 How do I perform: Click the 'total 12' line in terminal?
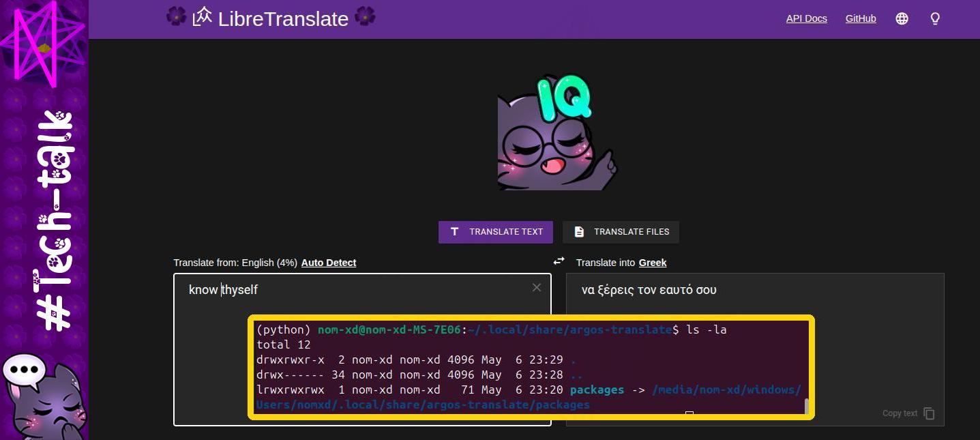(284, 344)
